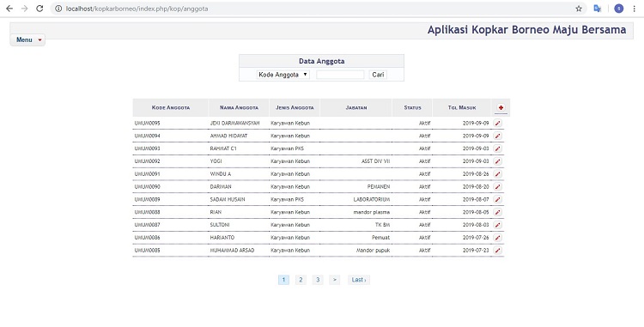Click the Nama Anggota column header
The width and height of the screenshot is (644, 327).
click(239, 107)
